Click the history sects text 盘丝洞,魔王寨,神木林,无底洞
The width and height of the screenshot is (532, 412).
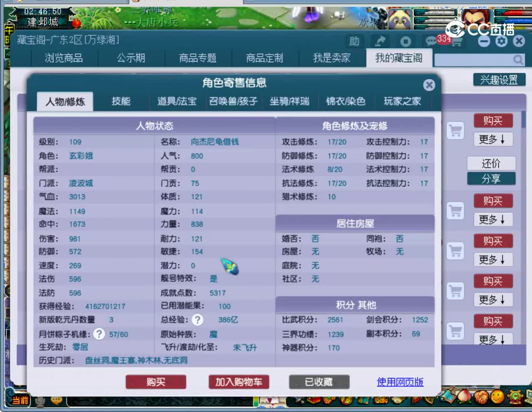coord(136,360)
